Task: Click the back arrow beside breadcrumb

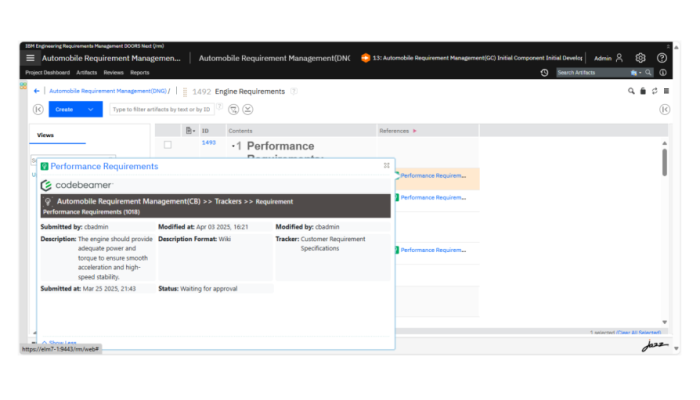Action: point(37,91)
